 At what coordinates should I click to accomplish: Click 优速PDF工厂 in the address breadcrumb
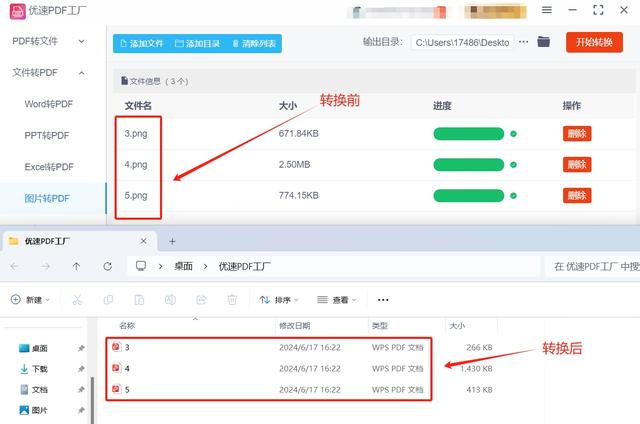(x=244, y=266)
